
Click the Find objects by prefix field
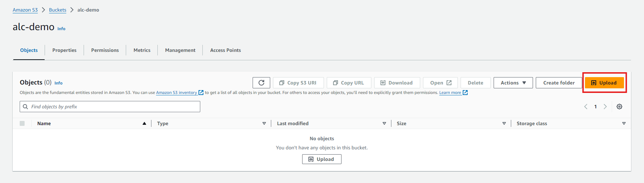click(110, 107)
